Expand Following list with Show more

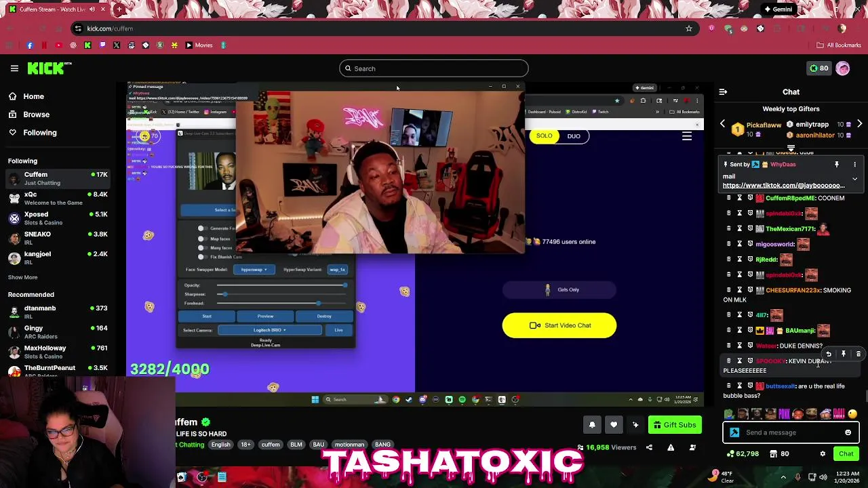coord(22,277)
